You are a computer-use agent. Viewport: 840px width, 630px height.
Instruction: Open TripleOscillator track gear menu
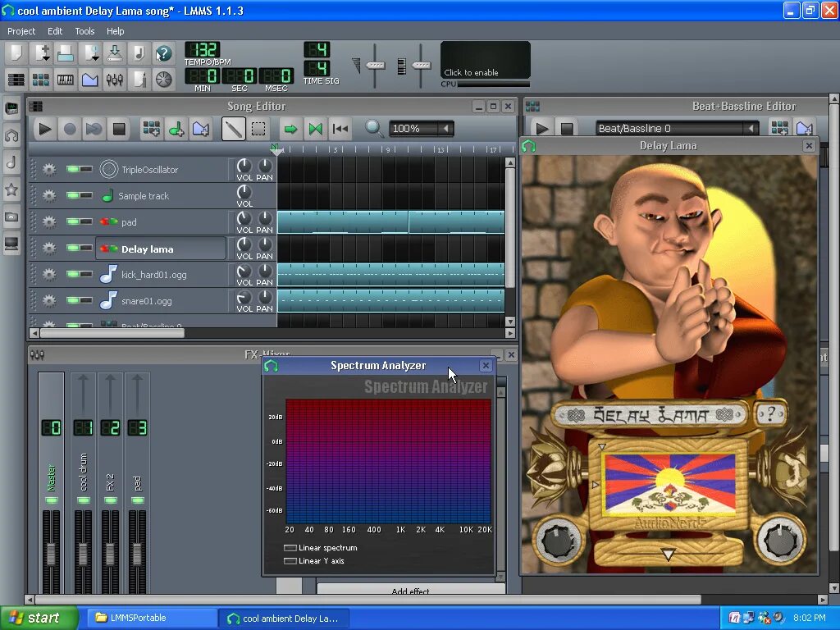48,170
